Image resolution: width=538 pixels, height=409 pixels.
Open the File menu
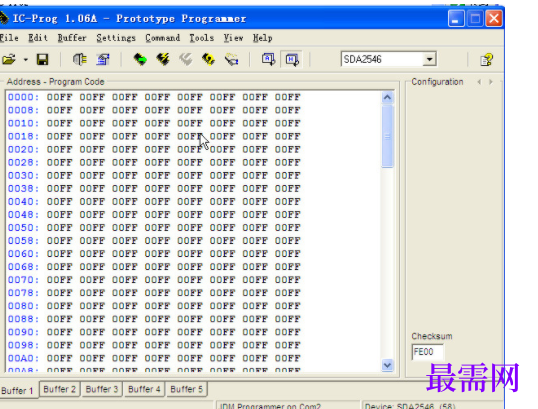click(x=9, y=38)
